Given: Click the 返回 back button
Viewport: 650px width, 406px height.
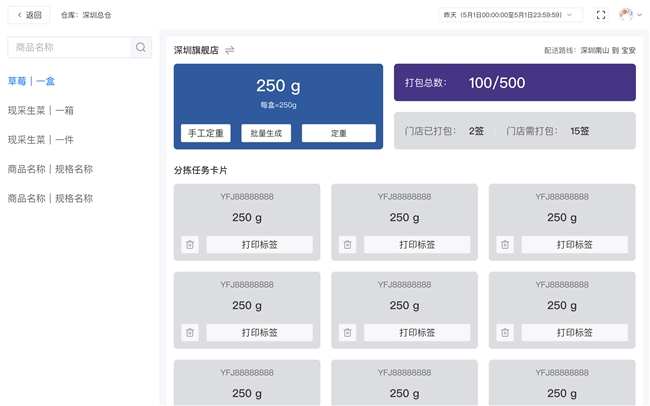Looking at the screenshot, I should (29, 15).
